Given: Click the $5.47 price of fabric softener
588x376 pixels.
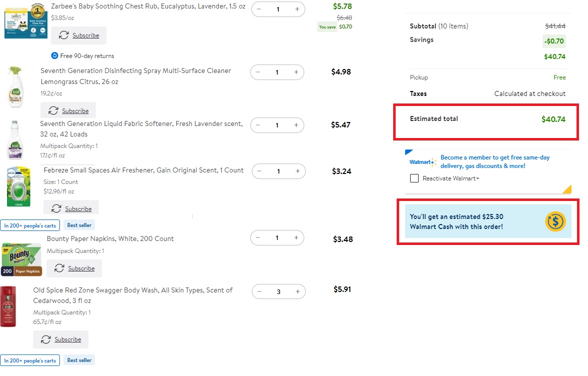Looking at the screenshot, I should click(341, 124).
